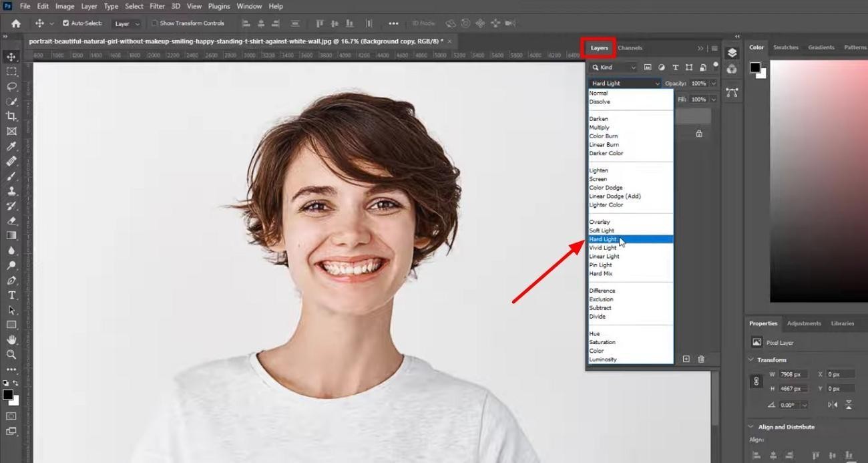Select the Gradient tool
The image size is (868, 463).
click(x=11, y=235)
